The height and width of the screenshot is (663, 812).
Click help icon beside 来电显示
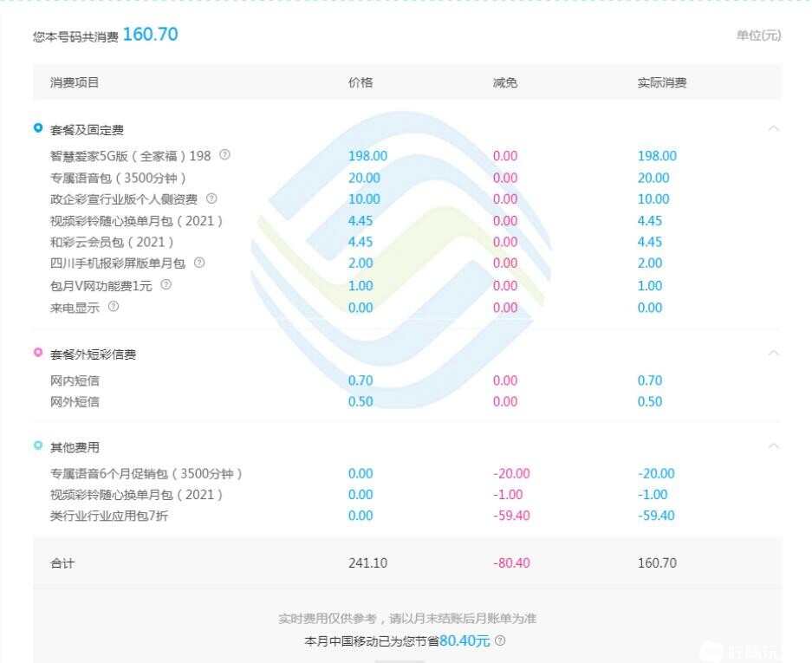(x=114, y=306)
